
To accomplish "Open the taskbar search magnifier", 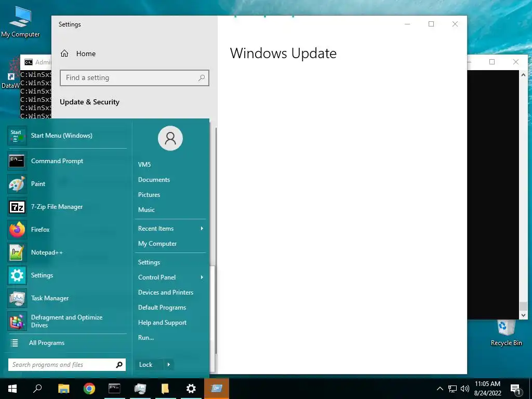I will click(x=37, y=389).
